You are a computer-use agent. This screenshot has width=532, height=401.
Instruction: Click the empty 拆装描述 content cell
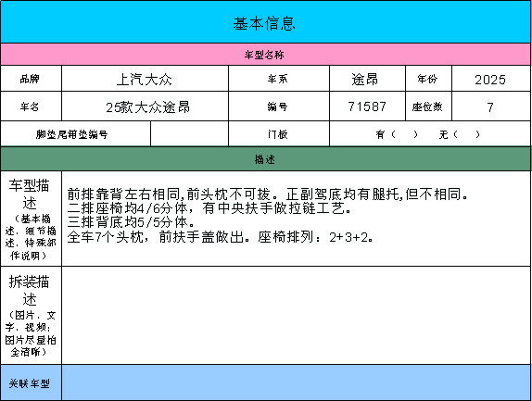click(x=297, y=316)
